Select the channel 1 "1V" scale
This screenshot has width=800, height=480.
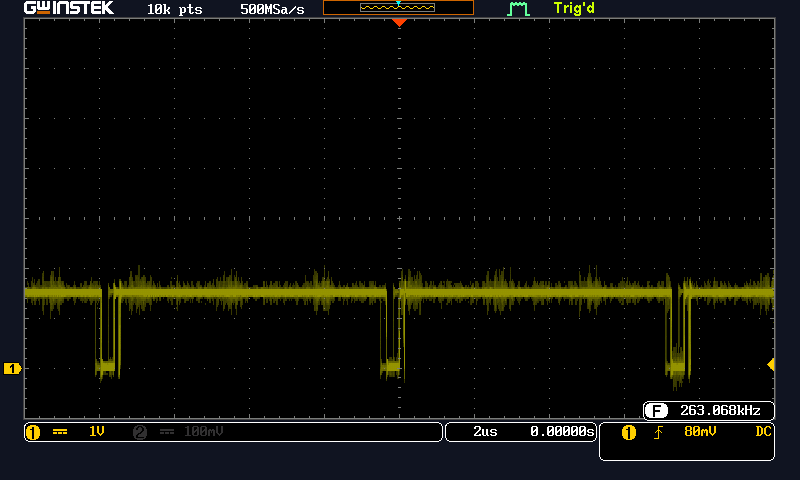point(96,432)
